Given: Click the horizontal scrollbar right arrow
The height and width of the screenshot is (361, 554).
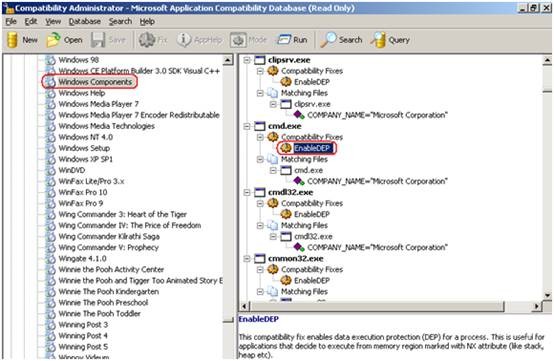Looking at the screenshot, I should click(537, 306).
